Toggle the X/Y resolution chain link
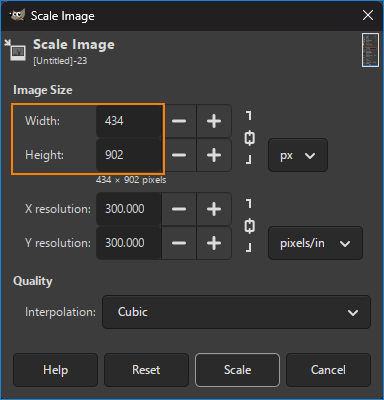This screenshot has height=400, width=384. (x=249, y=226)
